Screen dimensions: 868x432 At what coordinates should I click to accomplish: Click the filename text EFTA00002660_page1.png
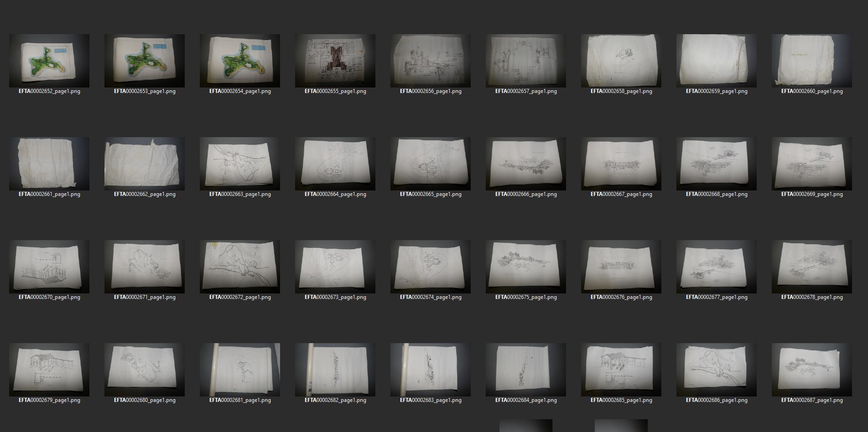pos(812,91)
